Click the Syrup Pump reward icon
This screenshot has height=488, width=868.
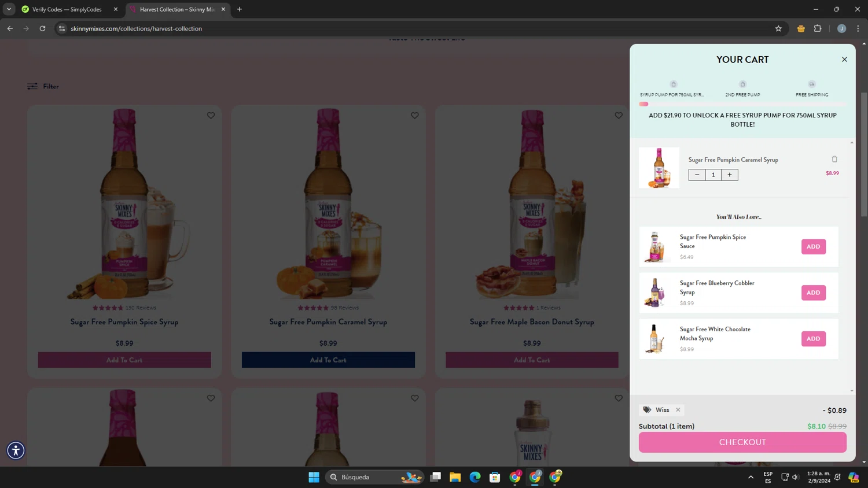pos(673,84)
